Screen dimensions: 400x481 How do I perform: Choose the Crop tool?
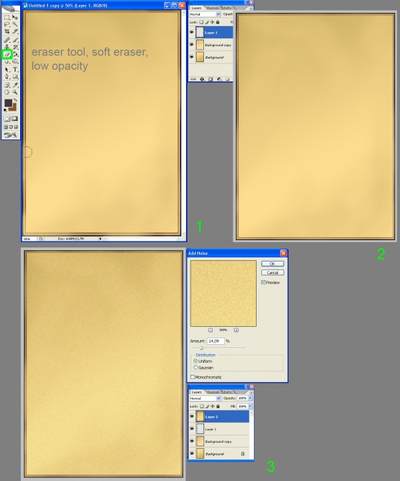7,31
